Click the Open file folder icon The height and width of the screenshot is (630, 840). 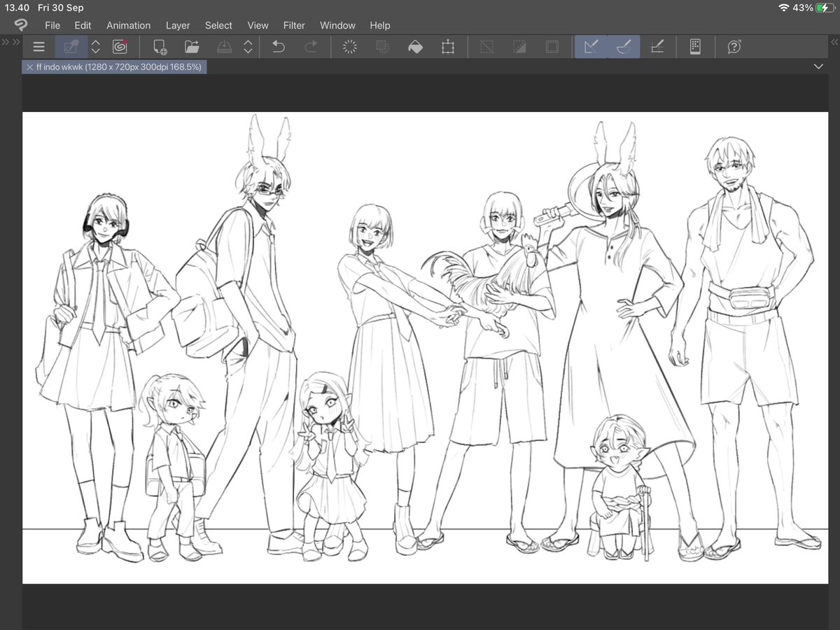tap(192, 47)
